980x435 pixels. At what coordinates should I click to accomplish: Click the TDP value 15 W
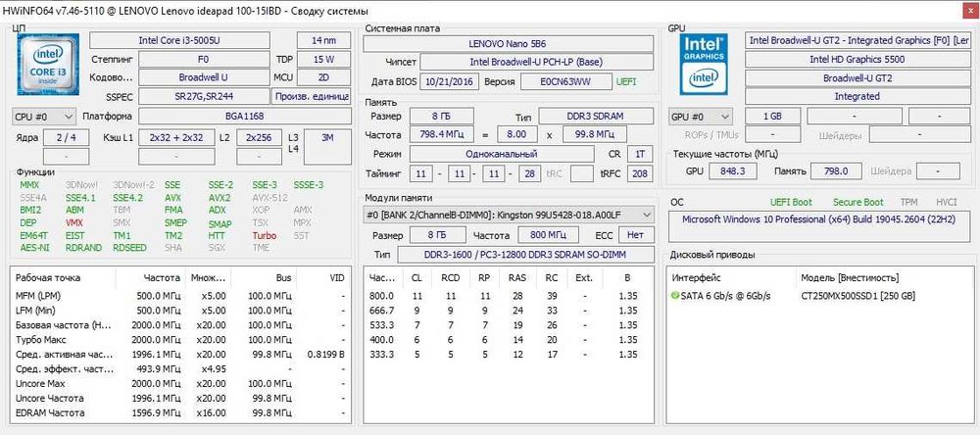[323, 60]
